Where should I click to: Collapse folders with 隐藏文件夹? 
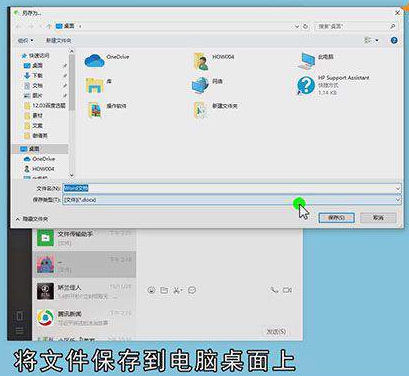[x=32, y=219]
